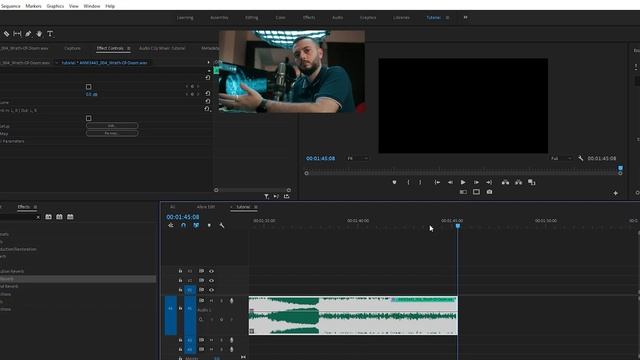This screenshot has width=640, height=360.
Task: Click the Extract button in Program Monitor
Action: coord(518,182)
